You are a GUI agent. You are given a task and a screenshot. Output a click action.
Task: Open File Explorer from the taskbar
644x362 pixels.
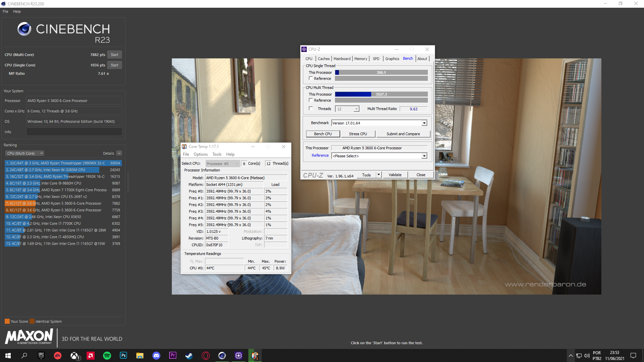pos(140,356)
